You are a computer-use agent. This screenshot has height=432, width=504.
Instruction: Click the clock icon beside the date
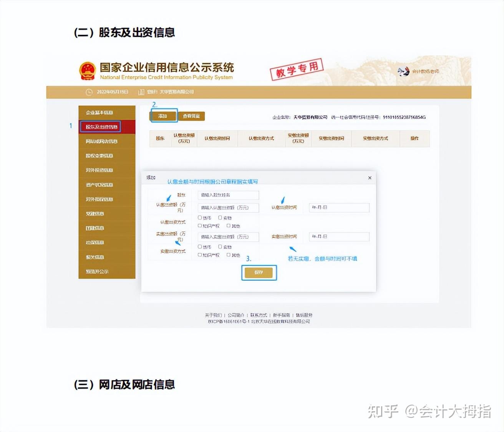89,92
